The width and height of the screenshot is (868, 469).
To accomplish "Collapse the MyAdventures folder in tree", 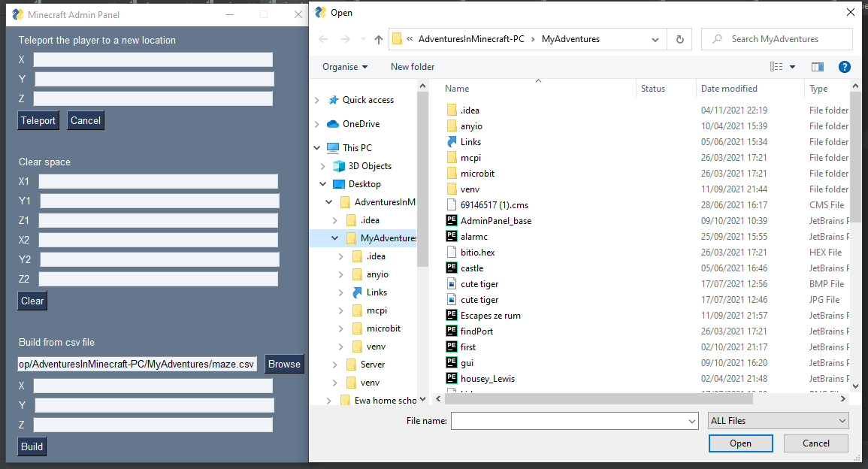I will click(335, 238).
